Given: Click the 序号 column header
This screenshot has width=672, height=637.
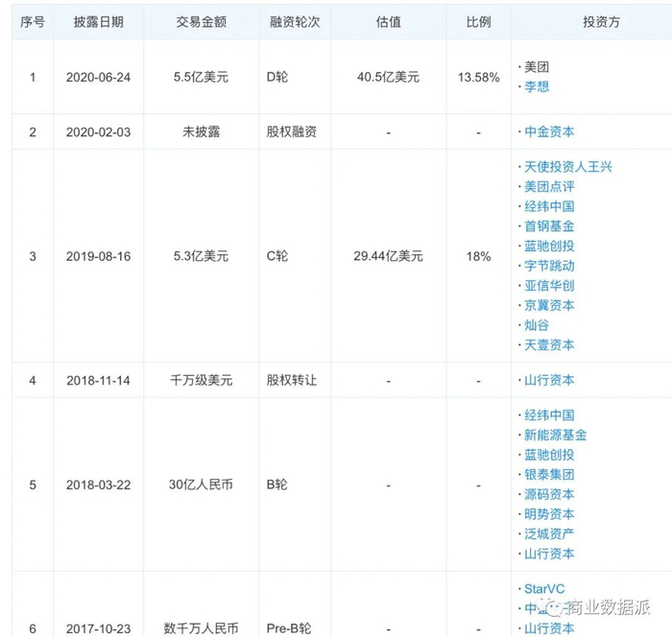Looking at the screenshot, I should tap(33, 22).
